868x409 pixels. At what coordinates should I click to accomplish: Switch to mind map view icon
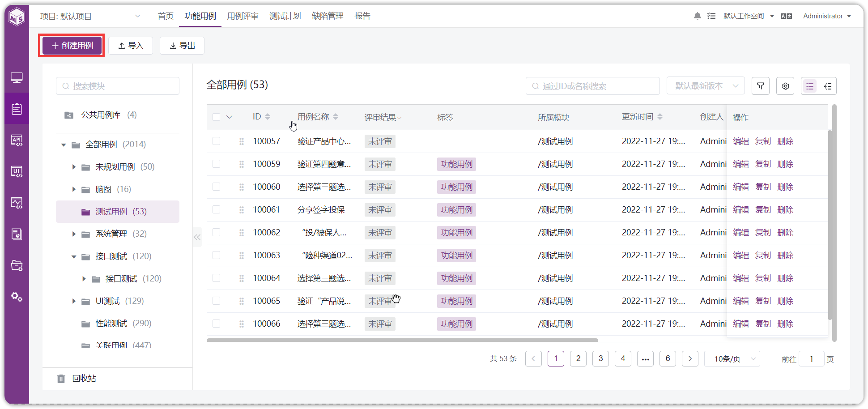pos(828,86)
